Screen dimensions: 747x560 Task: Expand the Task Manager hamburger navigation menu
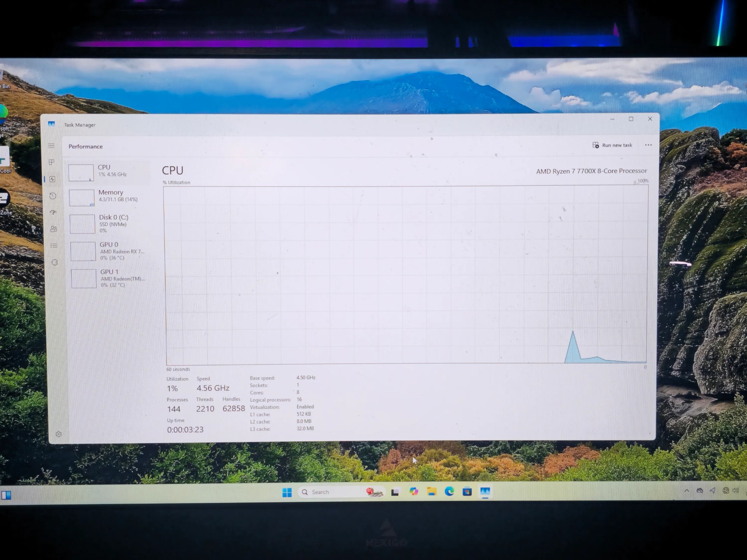pos(51,145)
